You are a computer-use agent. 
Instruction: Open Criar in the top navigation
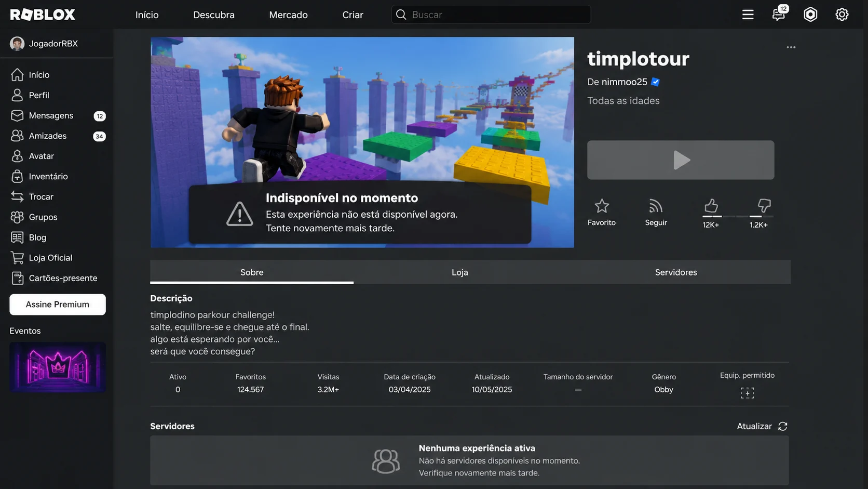[352, 15]
